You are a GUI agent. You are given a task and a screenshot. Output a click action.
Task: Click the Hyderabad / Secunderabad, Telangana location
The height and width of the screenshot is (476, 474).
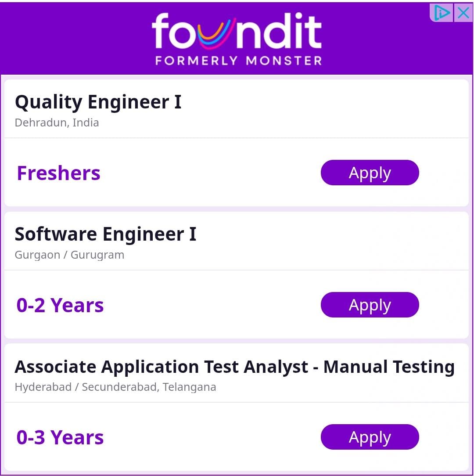[115, 387]
